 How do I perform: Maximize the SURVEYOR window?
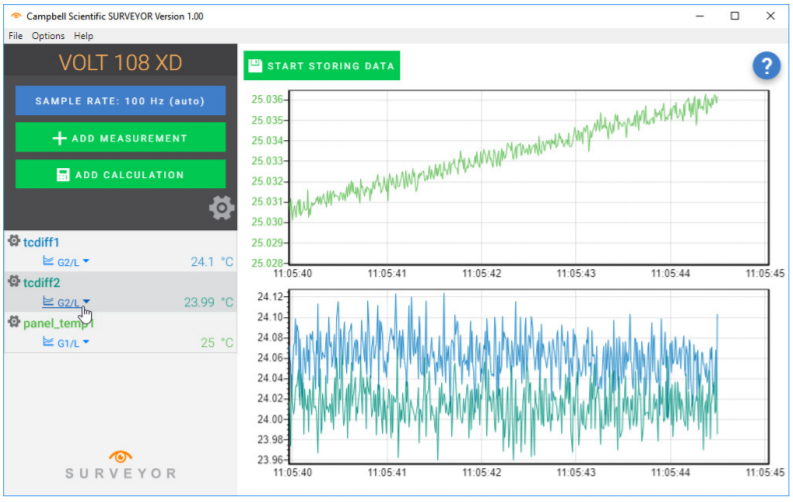(x=735, y=16)
